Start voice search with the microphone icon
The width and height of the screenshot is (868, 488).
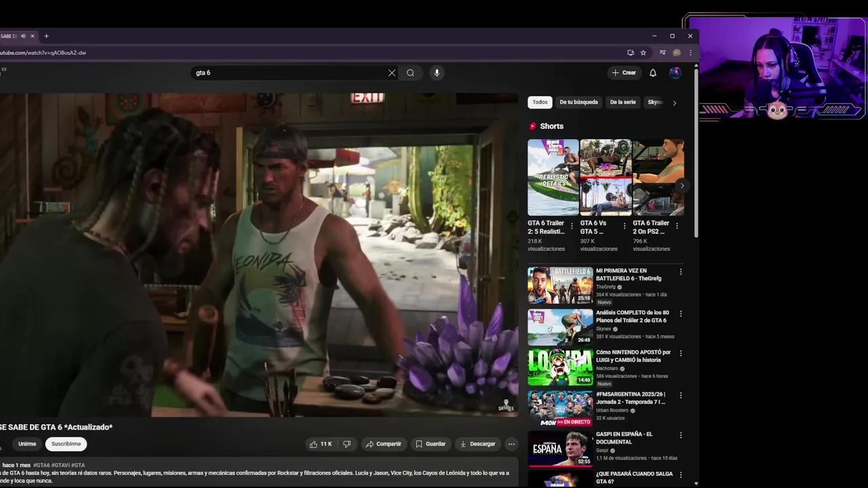[x=437, y=73]
